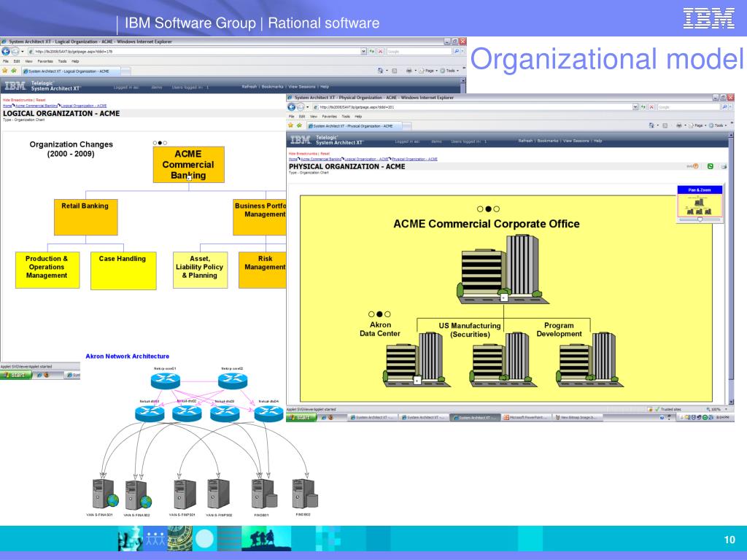Select filled middle circle above Akron Data Center
This screenshot has width=747, height=560.
[x=379, y=314]
